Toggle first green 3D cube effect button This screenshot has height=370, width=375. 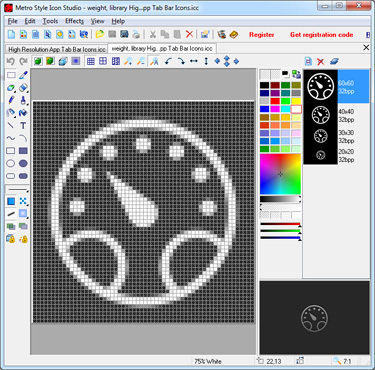(38, 61)
